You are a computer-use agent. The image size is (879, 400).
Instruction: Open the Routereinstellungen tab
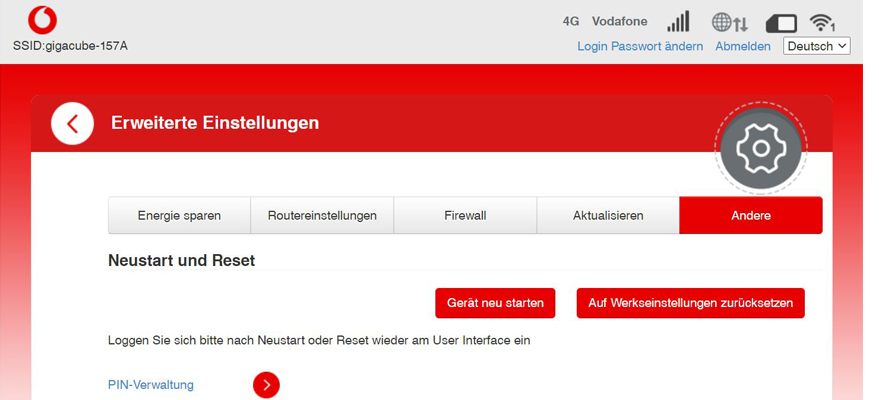322,215
